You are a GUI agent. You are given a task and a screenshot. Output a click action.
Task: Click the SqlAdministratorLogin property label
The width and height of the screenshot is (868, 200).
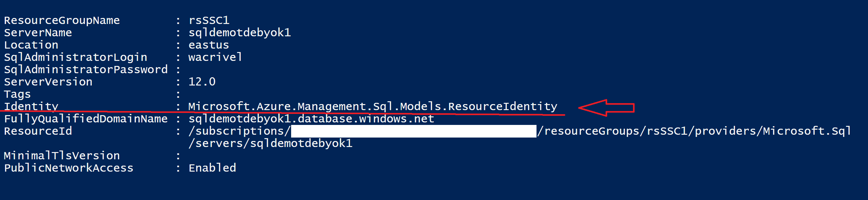pyautogui.click(x=75, y=57)
